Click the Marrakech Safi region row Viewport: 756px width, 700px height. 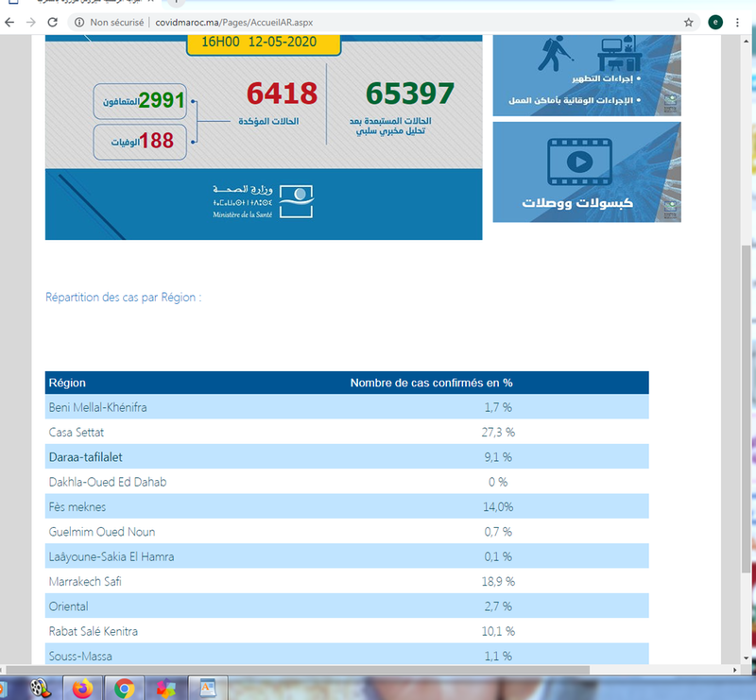[347, 581]
